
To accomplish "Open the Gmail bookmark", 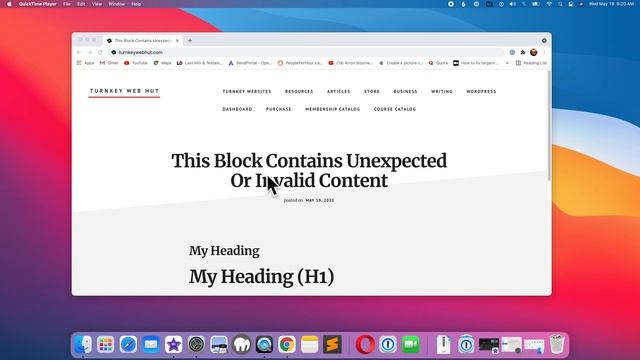I will coord(109,63).
